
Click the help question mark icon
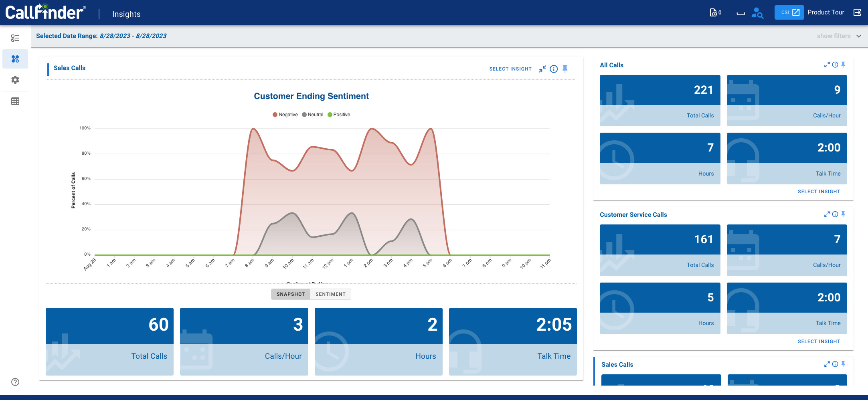click(x=15, y=382)
